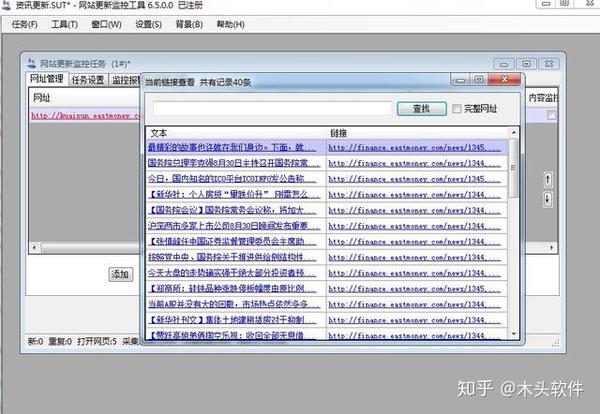Move the URL up with the up-arrow button
The image size is (600, 414).
coord(548,179)
